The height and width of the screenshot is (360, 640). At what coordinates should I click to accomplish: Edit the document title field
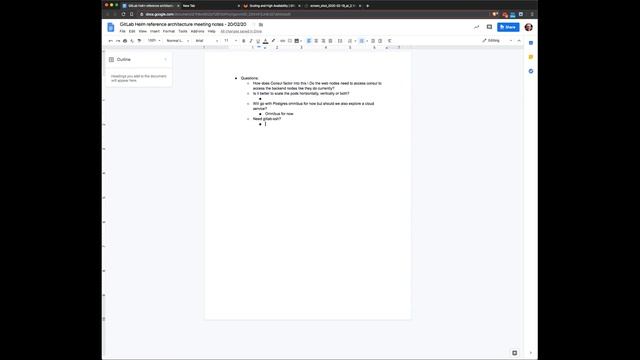(x=183, y=24)
